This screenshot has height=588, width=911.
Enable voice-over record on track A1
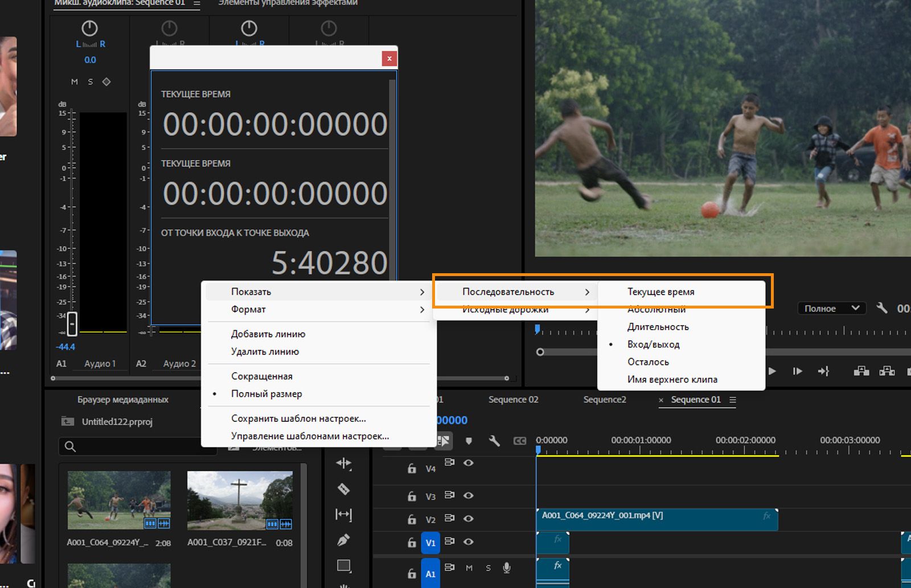(x=506, y=568)
